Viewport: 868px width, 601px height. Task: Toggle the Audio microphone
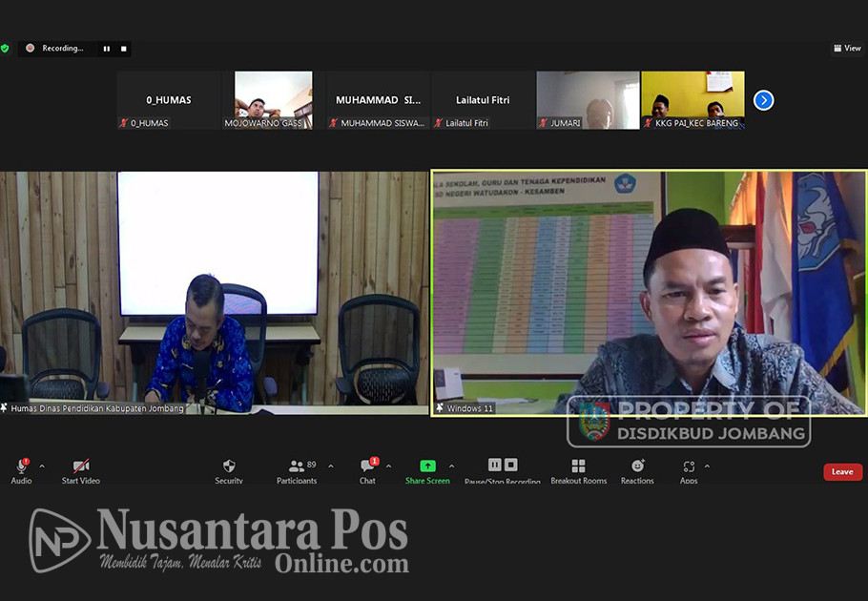(x=21, y=469)
